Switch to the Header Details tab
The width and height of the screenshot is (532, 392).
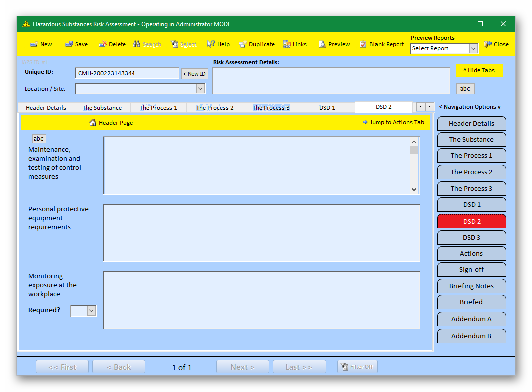pos(46,108)
